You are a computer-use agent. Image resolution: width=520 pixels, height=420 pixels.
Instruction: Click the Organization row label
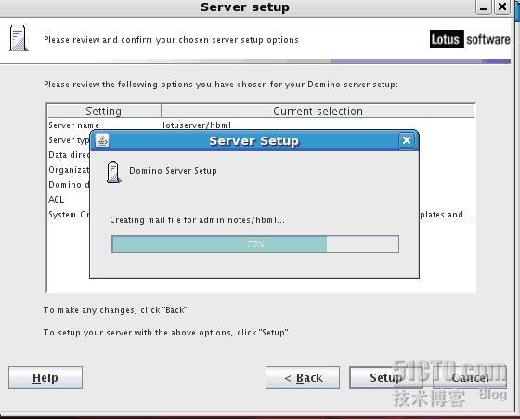click(x=69, y=170)
